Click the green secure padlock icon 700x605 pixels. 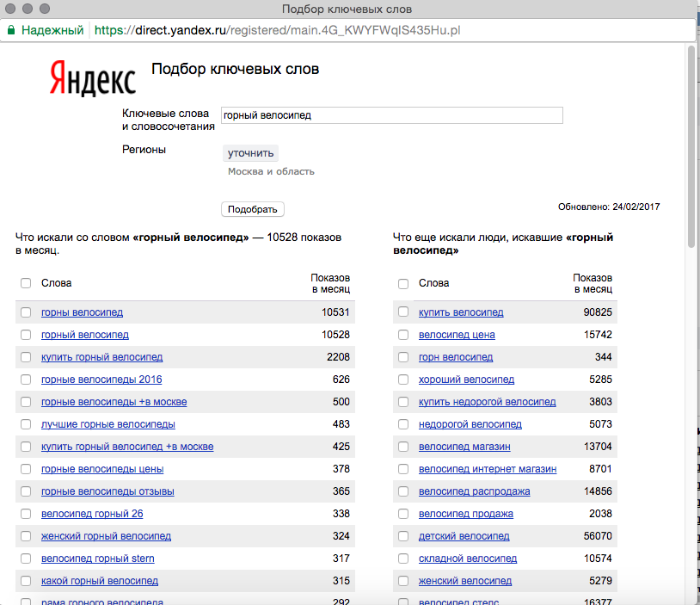tap(11, 30)
